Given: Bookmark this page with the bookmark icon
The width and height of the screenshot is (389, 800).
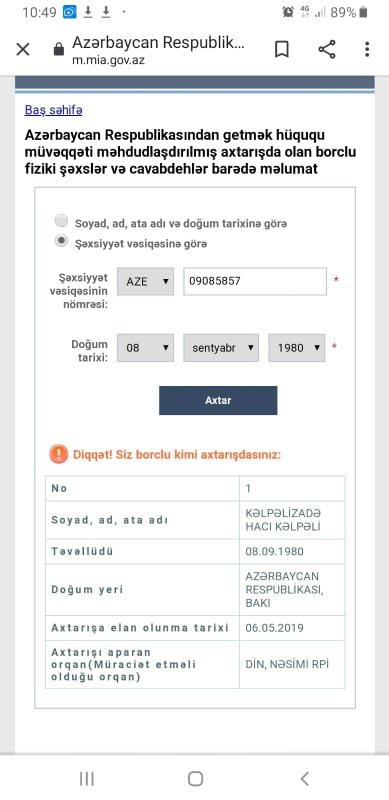Looking at the screenshot, I should pyautogui.click(x=282, y=49).
